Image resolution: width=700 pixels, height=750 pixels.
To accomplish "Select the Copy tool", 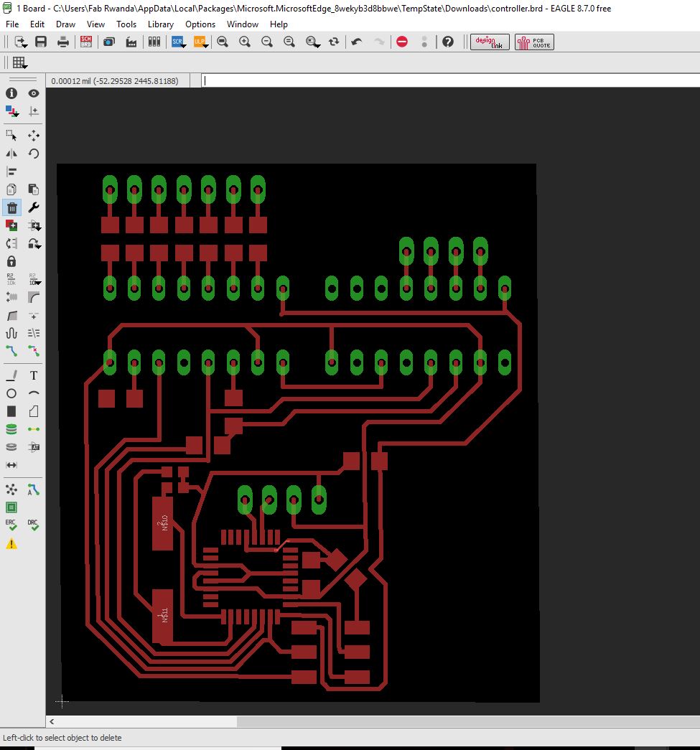I will coord(11,189).
